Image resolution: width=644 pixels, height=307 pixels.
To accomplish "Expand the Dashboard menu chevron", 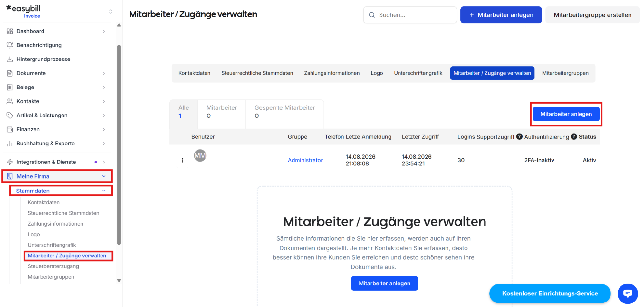I will (104, 31).
